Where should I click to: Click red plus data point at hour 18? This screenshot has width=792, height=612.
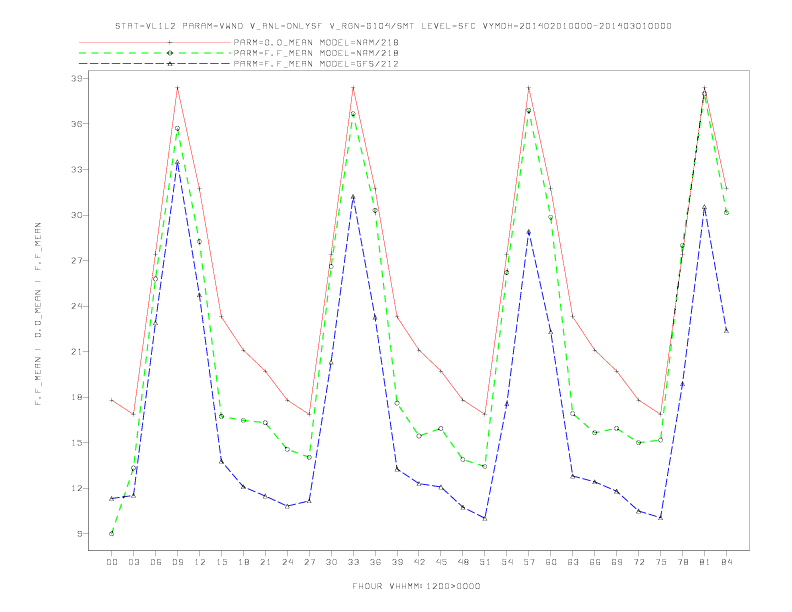(243, 350)
